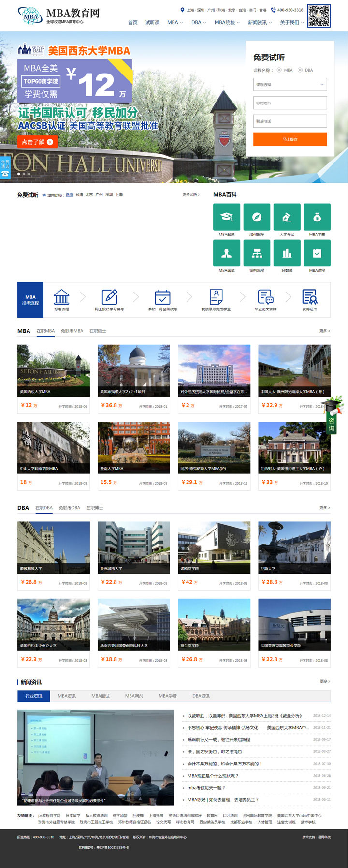Select the MBA course radio button
This screenshot has width=348, height=868.
tap(279, 70)
